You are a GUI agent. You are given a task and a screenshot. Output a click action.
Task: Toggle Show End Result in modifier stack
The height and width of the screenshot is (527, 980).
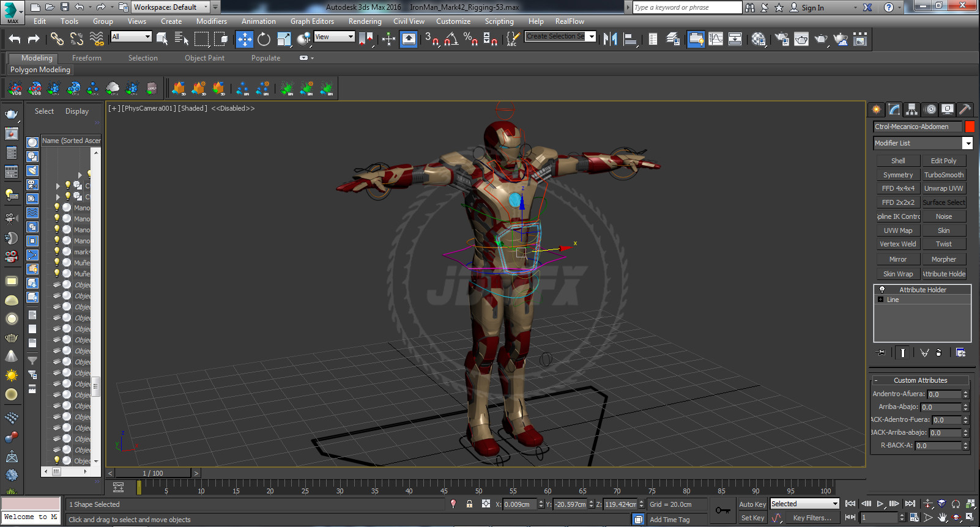coord(903,353)
